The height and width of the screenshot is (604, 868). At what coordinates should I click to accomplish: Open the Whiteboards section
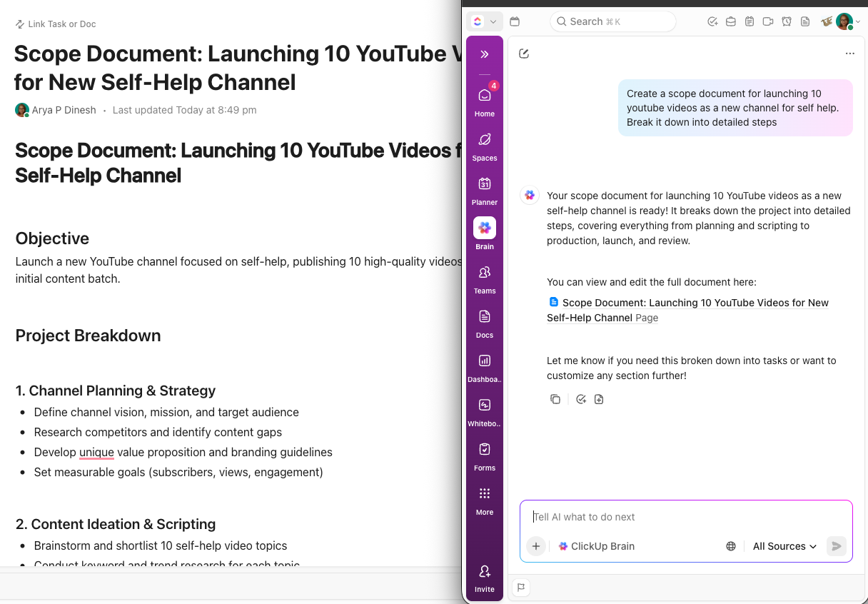click(x=484, y=409)
